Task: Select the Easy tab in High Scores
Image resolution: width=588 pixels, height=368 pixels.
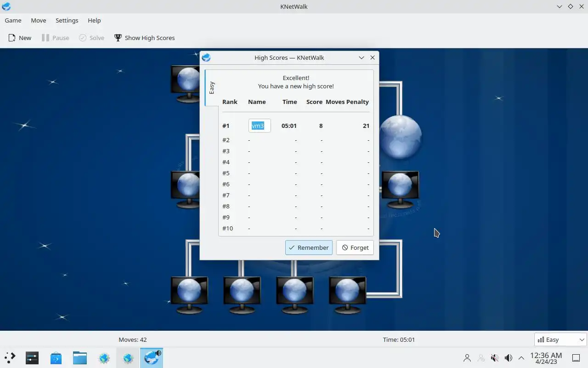Action: coord(212,88)
